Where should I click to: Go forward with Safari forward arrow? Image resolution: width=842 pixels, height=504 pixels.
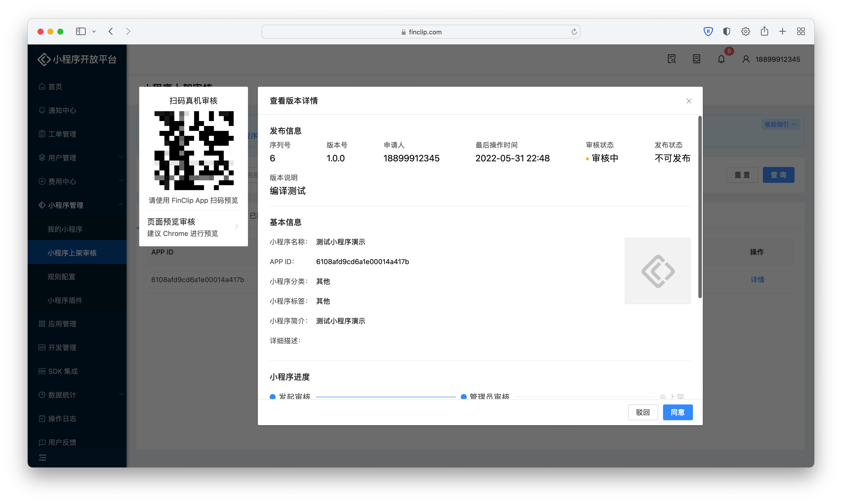point(128,32)
